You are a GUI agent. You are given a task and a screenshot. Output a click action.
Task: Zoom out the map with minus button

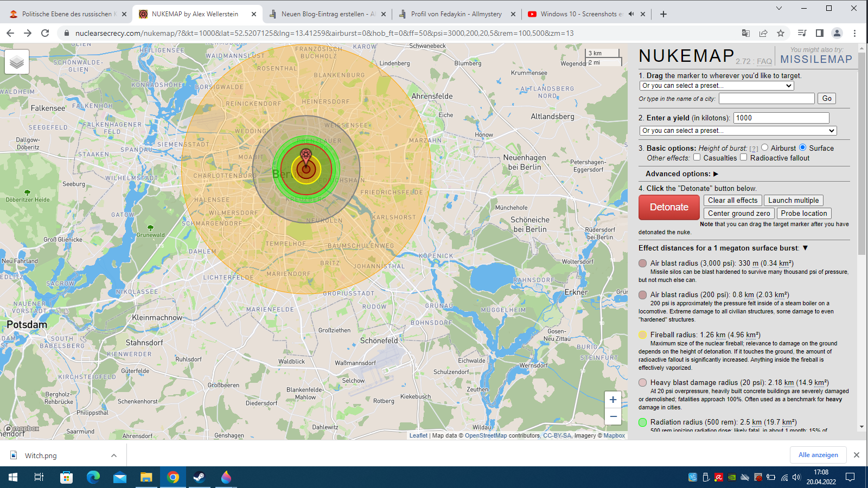(613, 416)
